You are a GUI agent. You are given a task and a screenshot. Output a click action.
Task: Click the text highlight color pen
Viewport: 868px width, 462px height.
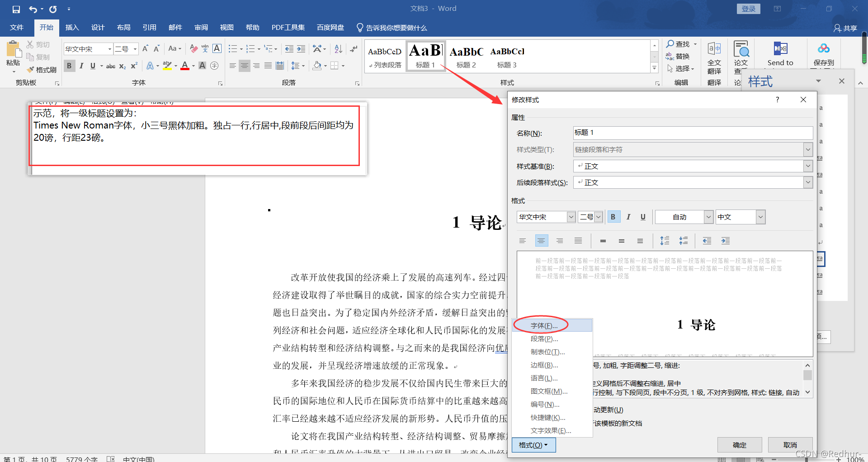tap(167, 66)
